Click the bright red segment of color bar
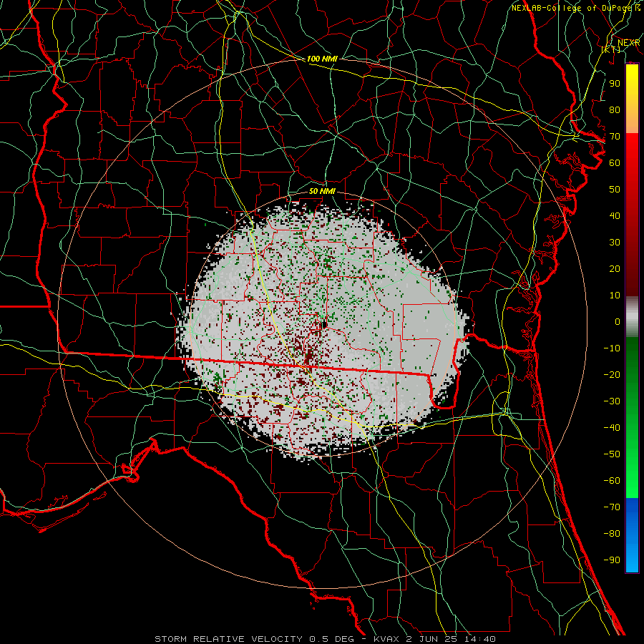This screenshot has height=644, width=644. [632, 150]
